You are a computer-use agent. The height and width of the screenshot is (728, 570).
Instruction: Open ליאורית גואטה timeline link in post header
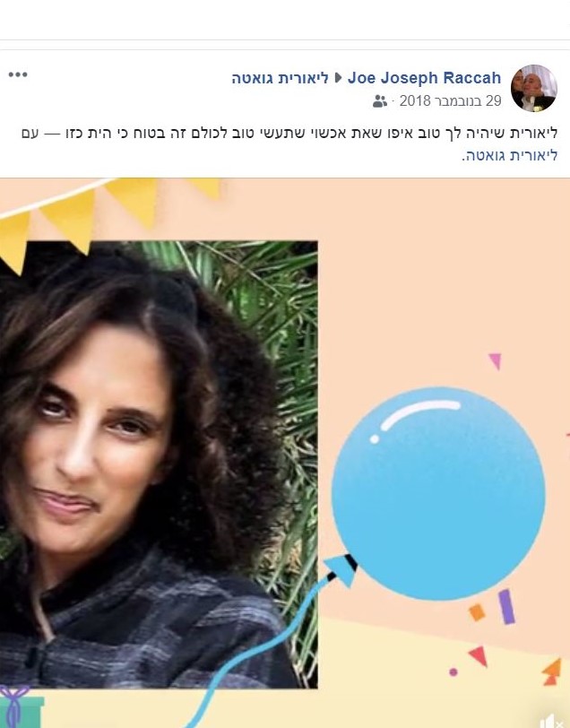[280, 78]
